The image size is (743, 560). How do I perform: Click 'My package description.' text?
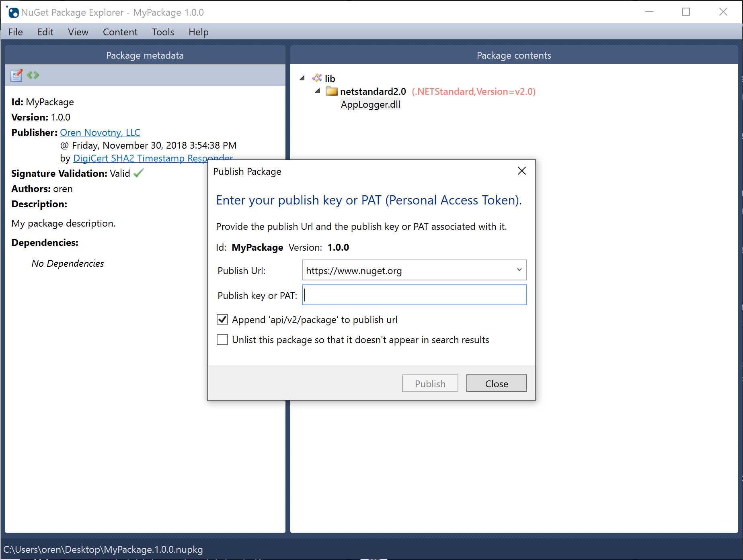coord(64,223)
